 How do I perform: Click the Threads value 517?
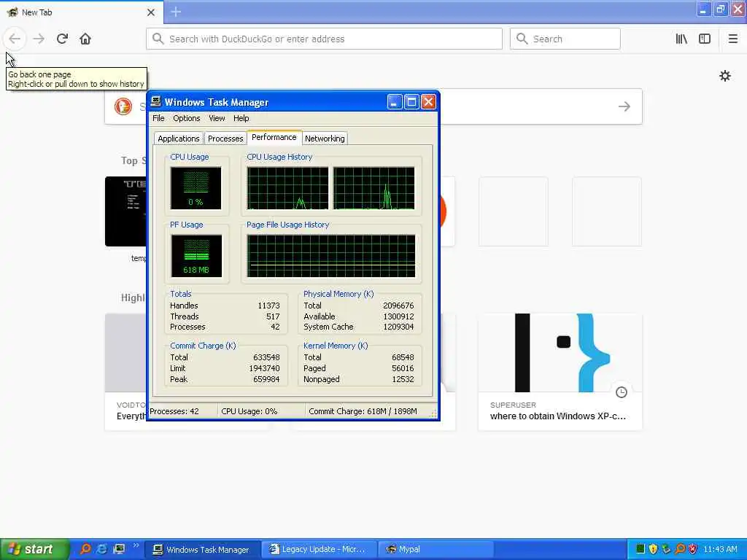[273, 316]
